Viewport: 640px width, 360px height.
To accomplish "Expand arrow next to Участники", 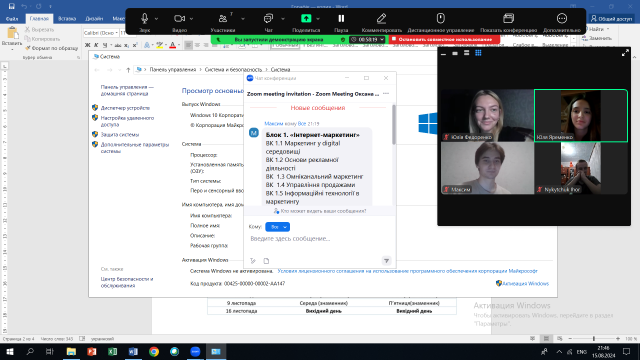I will 243,19.
